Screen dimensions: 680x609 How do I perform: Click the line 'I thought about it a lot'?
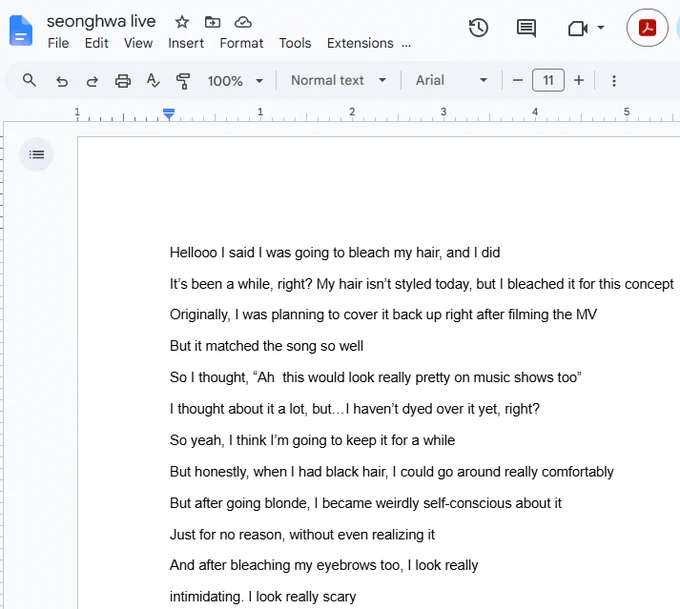(x=355, y=409)
